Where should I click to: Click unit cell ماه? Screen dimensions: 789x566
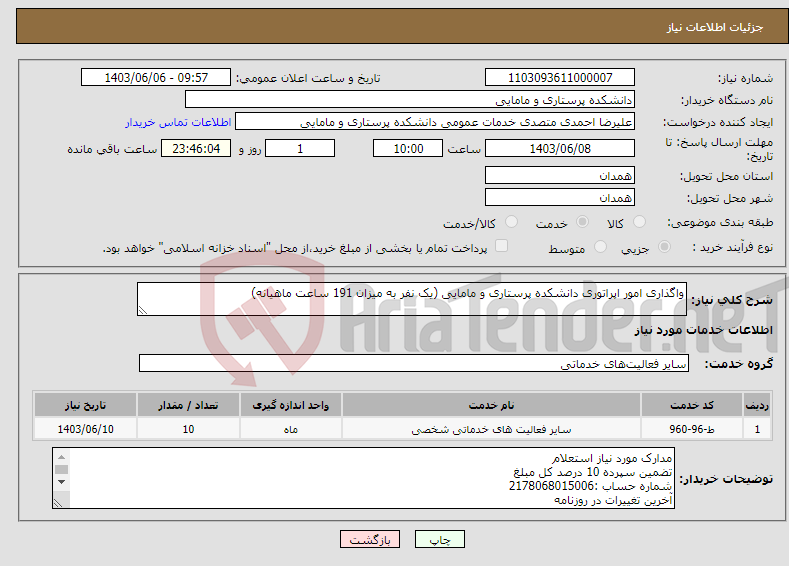coord(291,429)
